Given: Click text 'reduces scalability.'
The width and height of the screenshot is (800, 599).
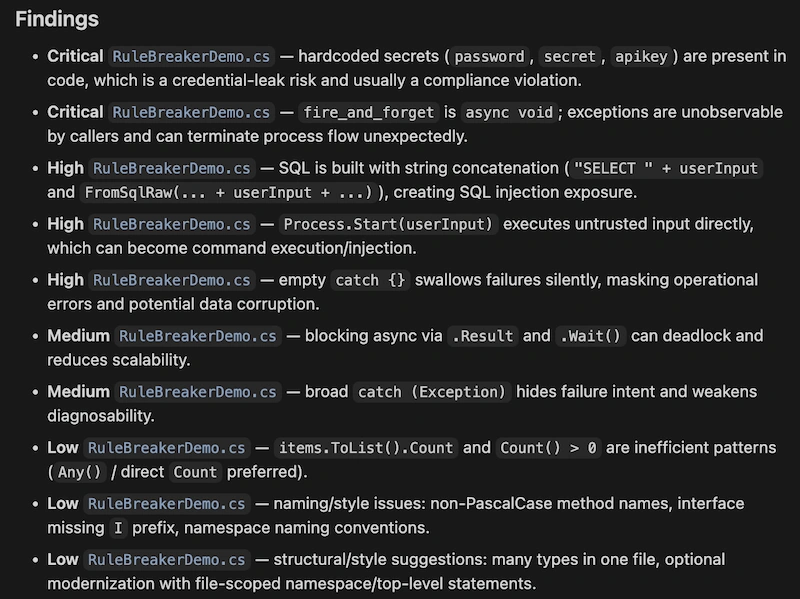Looking at the screenshot, I should (118, 360).
